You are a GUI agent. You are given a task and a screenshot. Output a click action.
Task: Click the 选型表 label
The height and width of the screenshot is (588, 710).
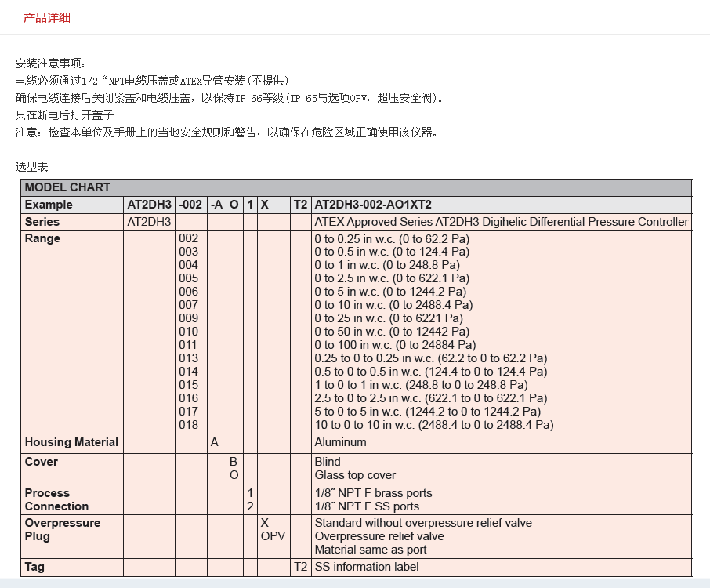pos(31,167)
